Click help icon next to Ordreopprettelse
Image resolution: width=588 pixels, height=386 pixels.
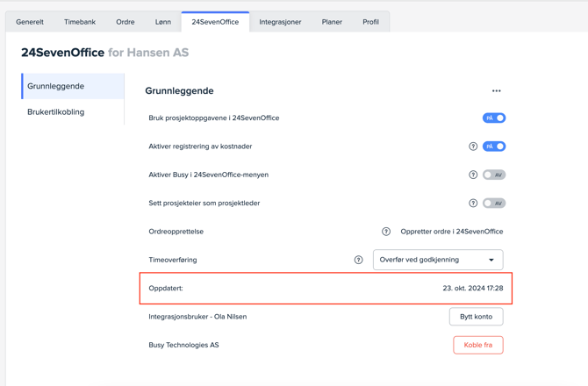tap(386, 232)
